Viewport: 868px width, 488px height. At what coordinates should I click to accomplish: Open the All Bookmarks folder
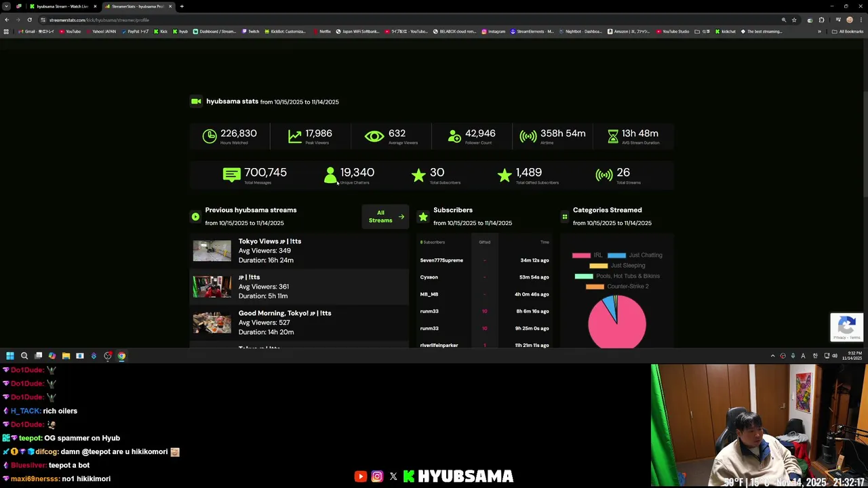(x=848, y=31)
